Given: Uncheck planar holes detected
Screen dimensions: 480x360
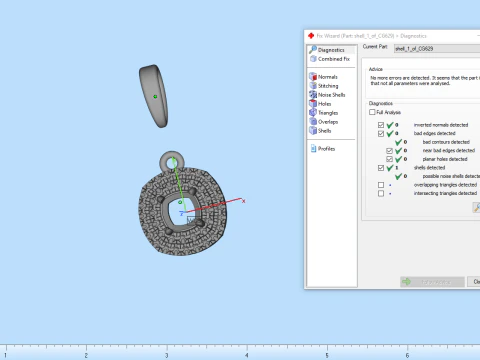Looking at the screenshot, I should (x=389, y=159).
